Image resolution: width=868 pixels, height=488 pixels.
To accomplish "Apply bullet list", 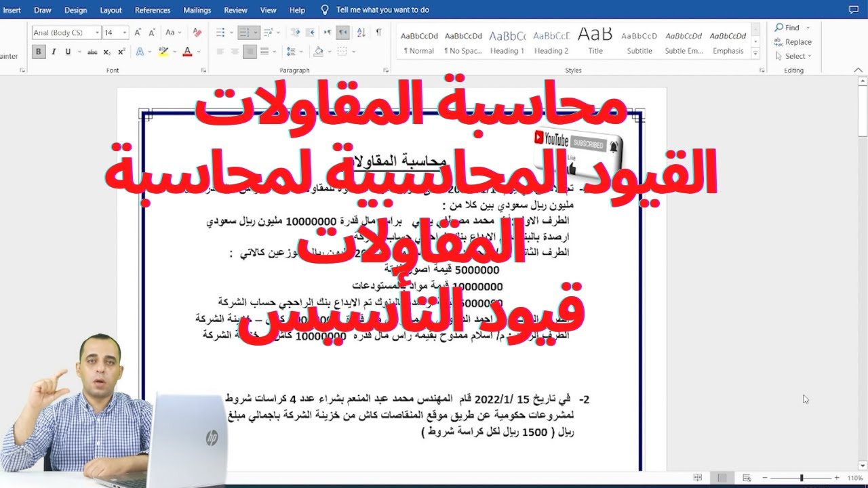I will tap(220, 32).
